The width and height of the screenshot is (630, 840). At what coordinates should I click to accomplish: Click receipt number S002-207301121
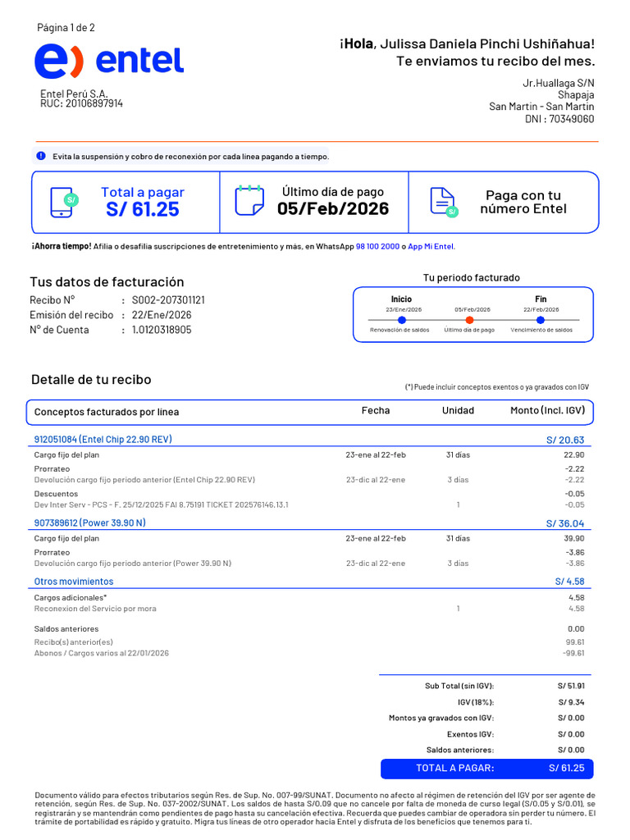(x=168, y=300)
